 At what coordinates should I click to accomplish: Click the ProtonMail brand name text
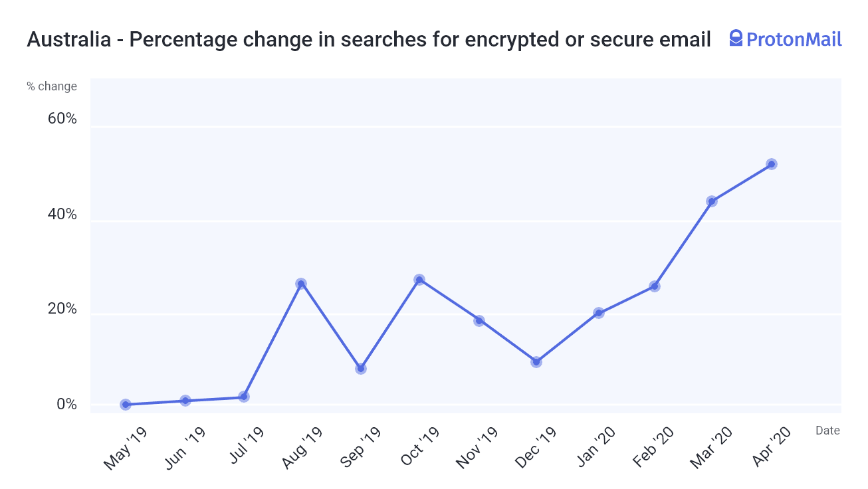[794, 39]
